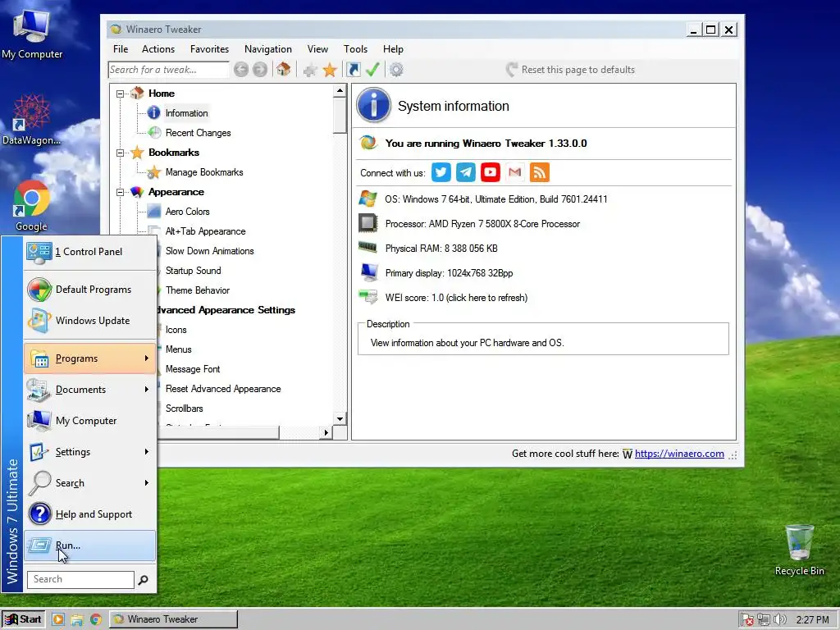Click the Help and Support question icon
Viewport: 840px width, 630px height.
(x=39, y=514)
